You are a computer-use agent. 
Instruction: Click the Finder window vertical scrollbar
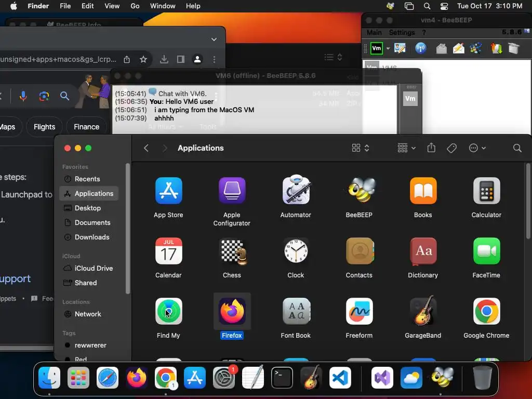pos(528,201)
